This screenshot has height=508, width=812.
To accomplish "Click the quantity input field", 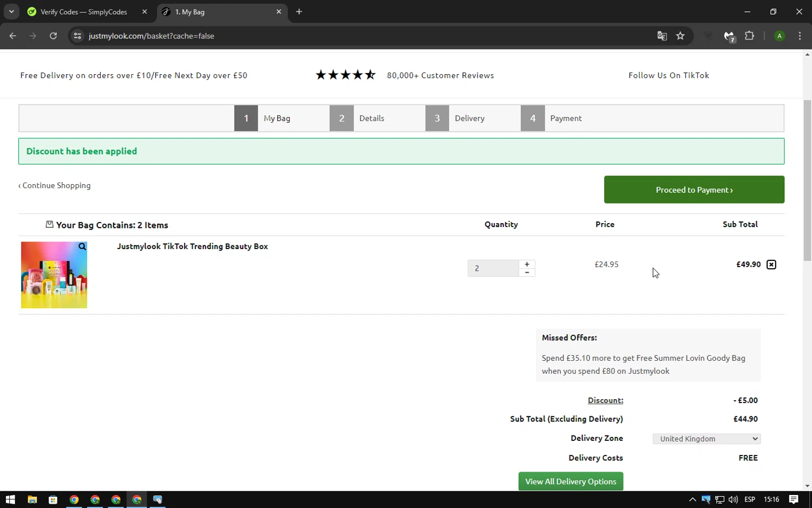I will [493, 268].
